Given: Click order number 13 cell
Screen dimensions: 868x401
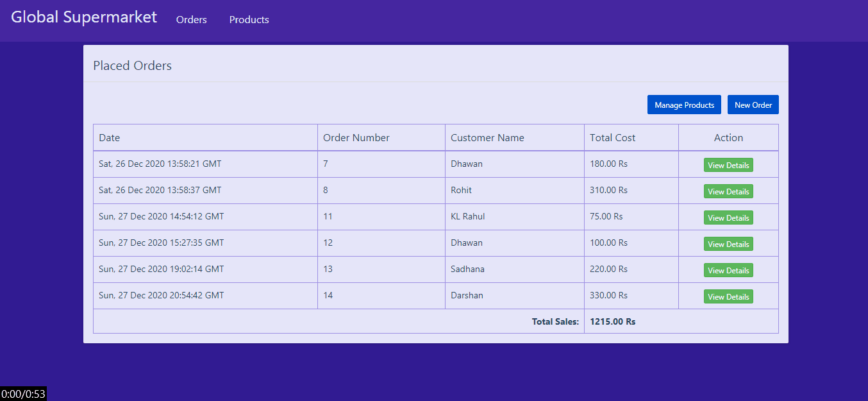Looking at the screenshot, I should [381, 269].
